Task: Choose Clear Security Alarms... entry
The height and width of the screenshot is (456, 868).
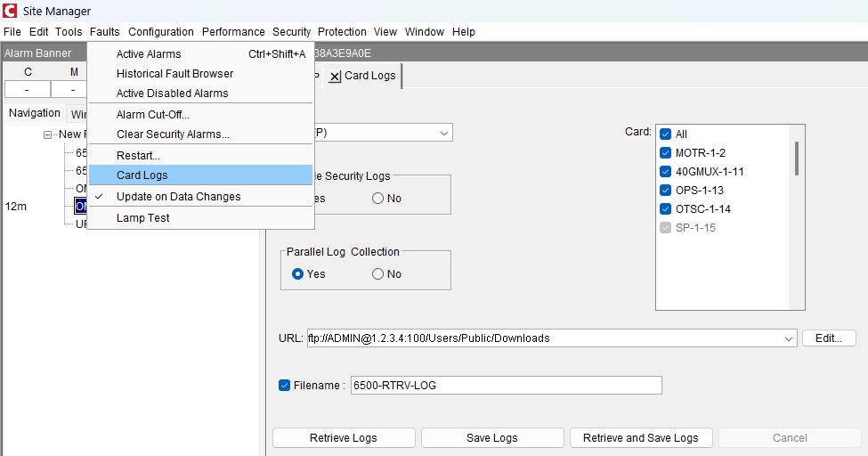Action: [x=201, y=134]
